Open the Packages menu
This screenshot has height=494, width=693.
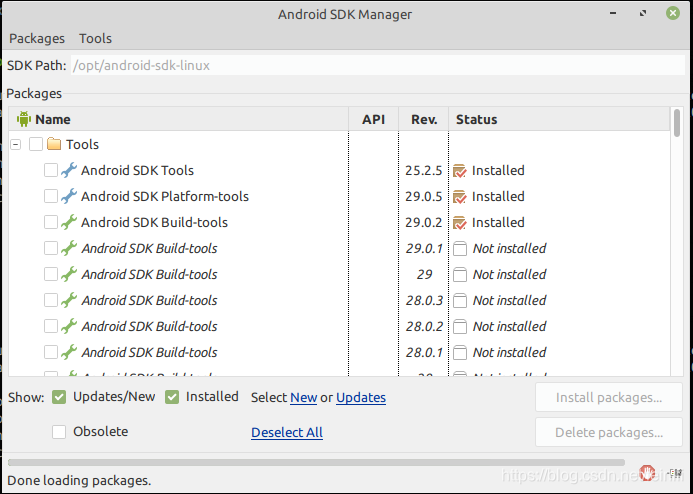coord(37,38)
